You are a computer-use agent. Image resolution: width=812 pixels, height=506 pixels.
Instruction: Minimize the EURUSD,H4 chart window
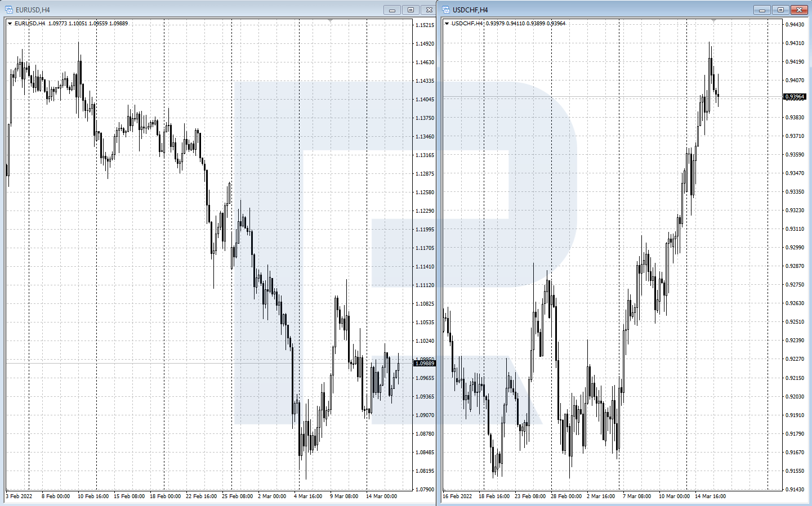pyautogui.click(x=392, y=10)
